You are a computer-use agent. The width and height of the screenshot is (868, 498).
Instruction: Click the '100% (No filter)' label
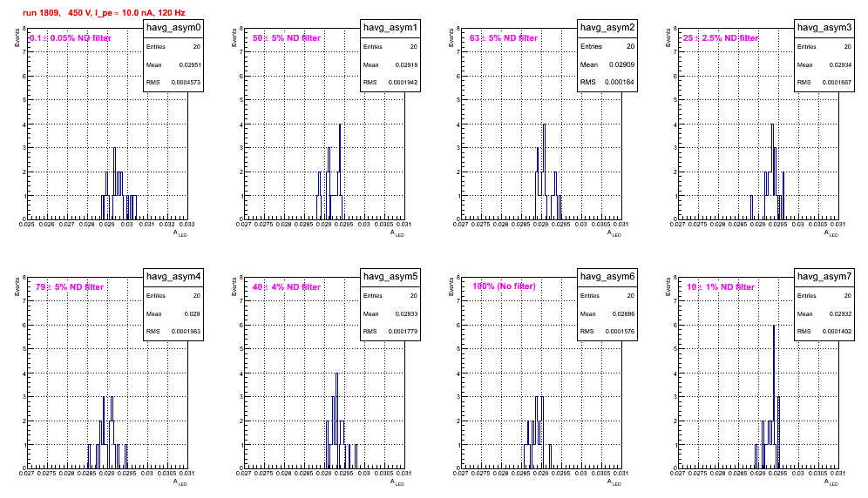[x=504, y=286]
